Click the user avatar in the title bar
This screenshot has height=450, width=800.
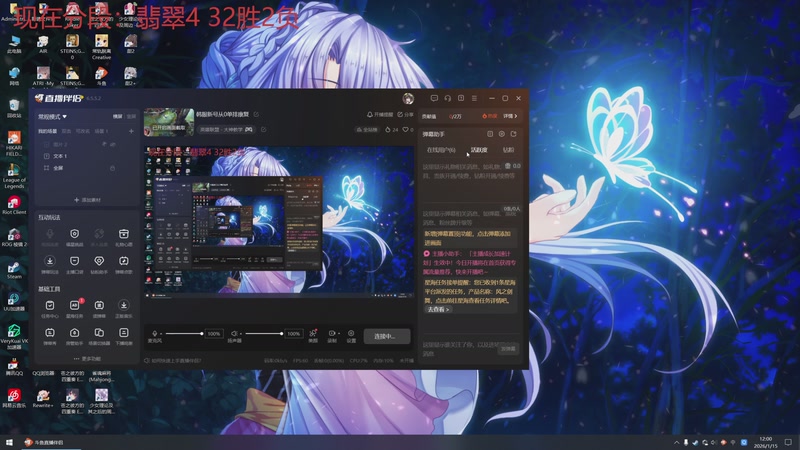click(408, 98)
